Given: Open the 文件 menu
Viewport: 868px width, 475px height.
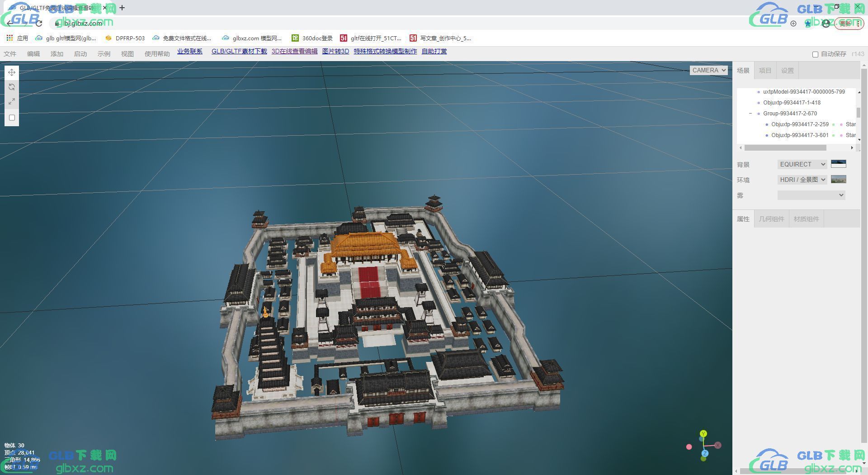Looking at the screenshot, I should point(10,54).
